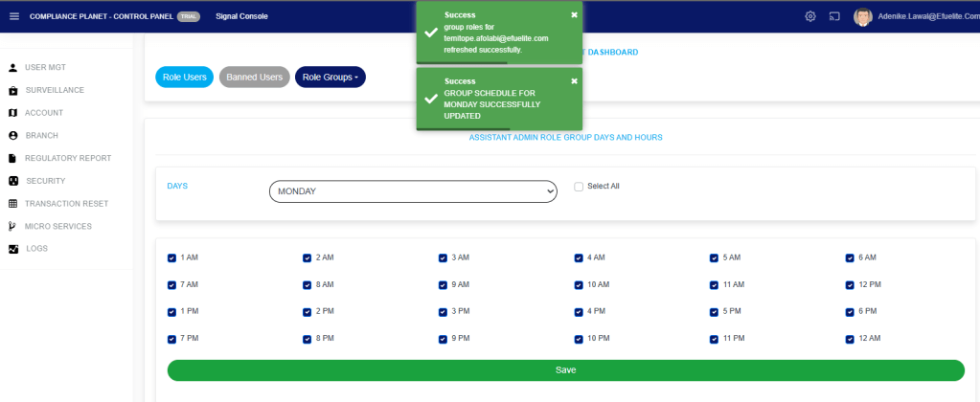This screenshot has height=402, width=980.
Task: Open Regulatory Report menu item
Action: click(68, 158)
